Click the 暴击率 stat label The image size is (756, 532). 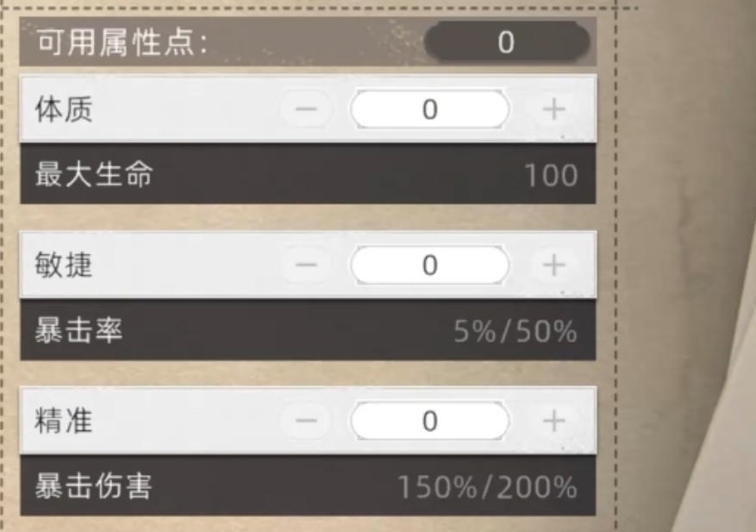tap(78, 330)
